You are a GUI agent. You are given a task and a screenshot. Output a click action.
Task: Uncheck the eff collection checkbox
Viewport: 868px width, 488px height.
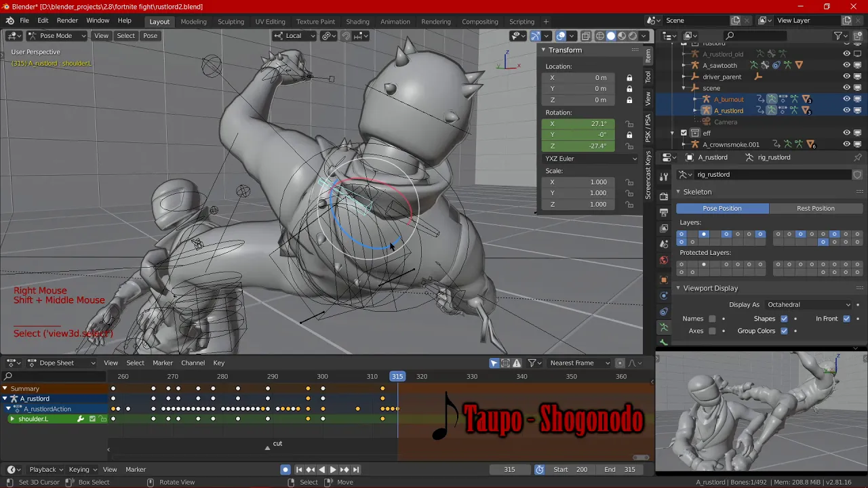pos(684,133)
